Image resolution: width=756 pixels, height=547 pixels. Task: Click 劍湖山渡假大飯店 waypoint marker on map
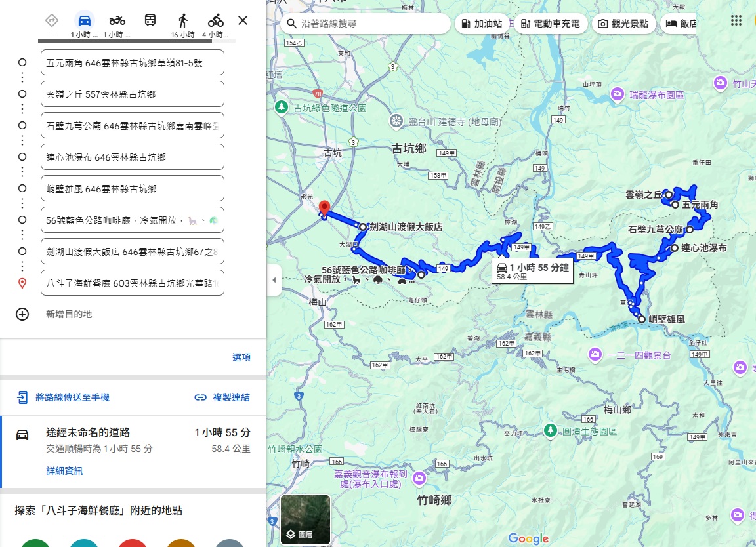pos(362,226)
